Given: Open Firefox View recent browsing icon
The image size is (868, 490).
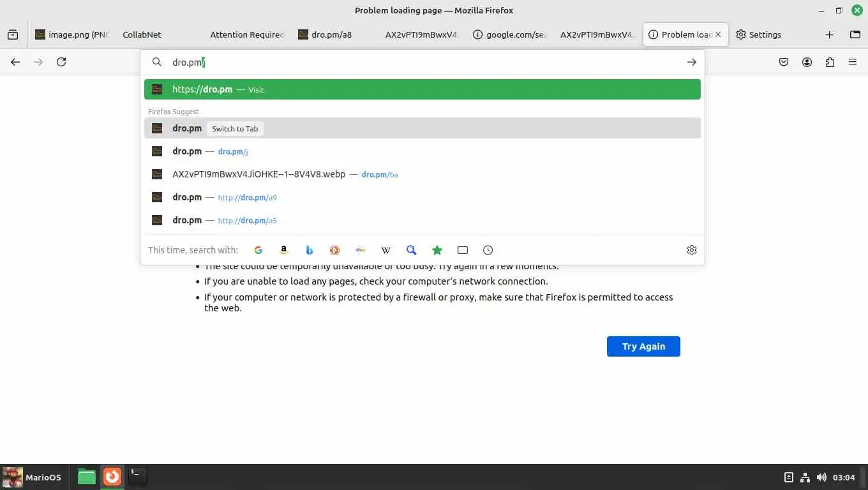Looking at the screenshot, I should [13, 34].
